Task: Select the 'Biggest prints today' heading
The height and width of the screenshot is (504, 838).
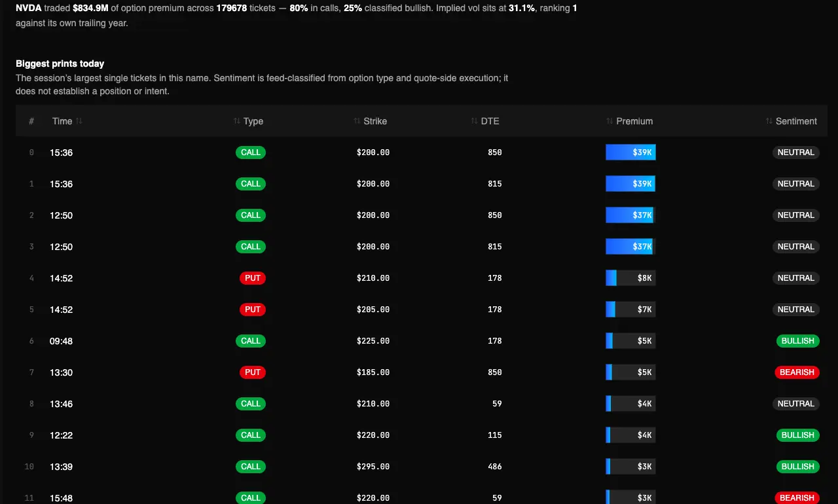Action: [x=60, y=63]
